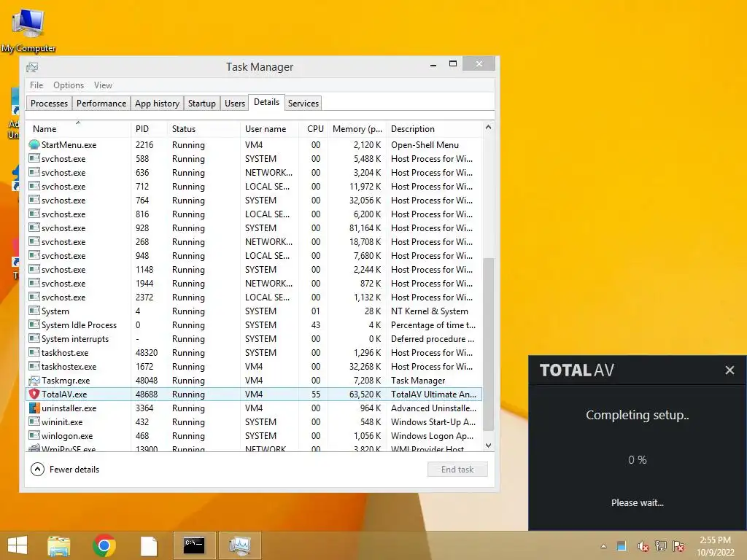Sort by the Name column header
This screenshot has width=747, height=560.
tap(78, 129)
